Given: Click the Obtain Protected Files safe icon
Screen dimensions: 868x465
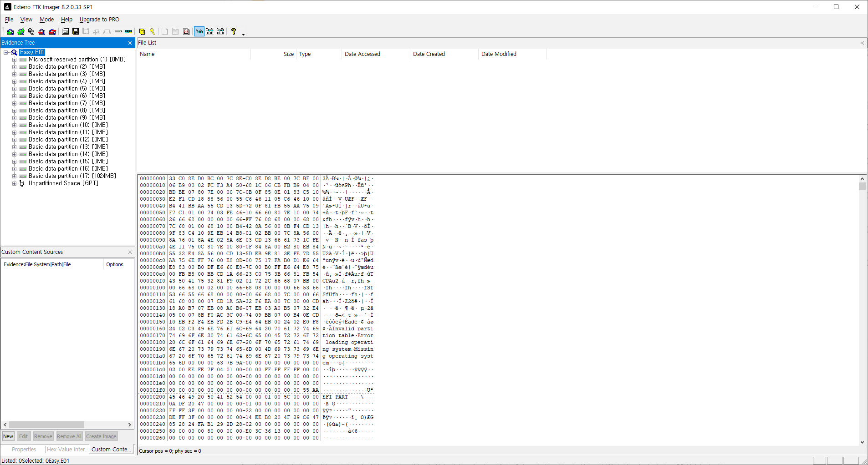Looking at the screenshot, I should pyautogui.click(x=142, y=32).
